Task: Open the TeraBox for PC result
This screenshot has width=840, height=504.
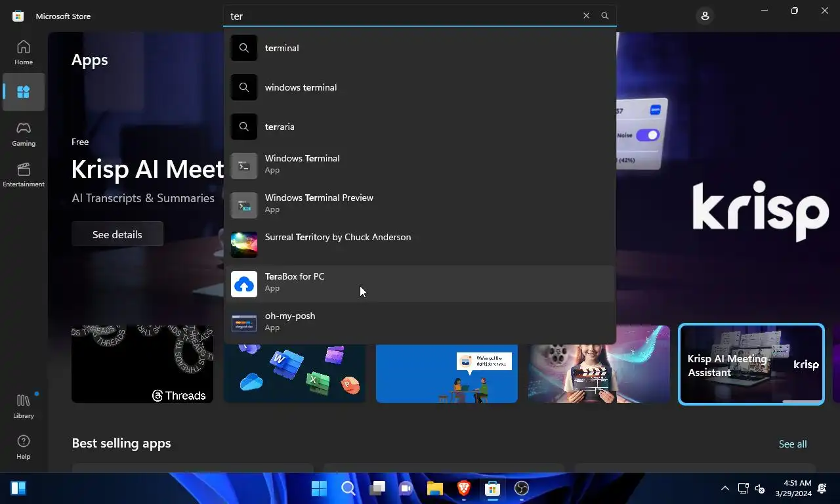Action: point(419,284)
